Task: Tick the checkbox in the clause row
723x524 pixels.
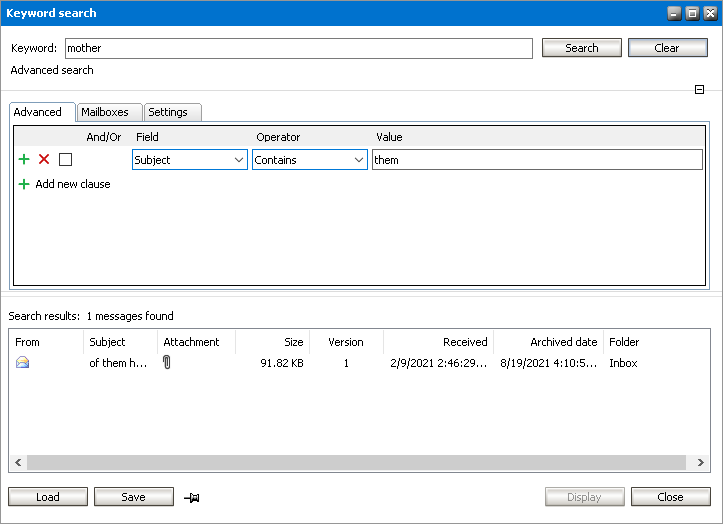Action: pos(65,159)
